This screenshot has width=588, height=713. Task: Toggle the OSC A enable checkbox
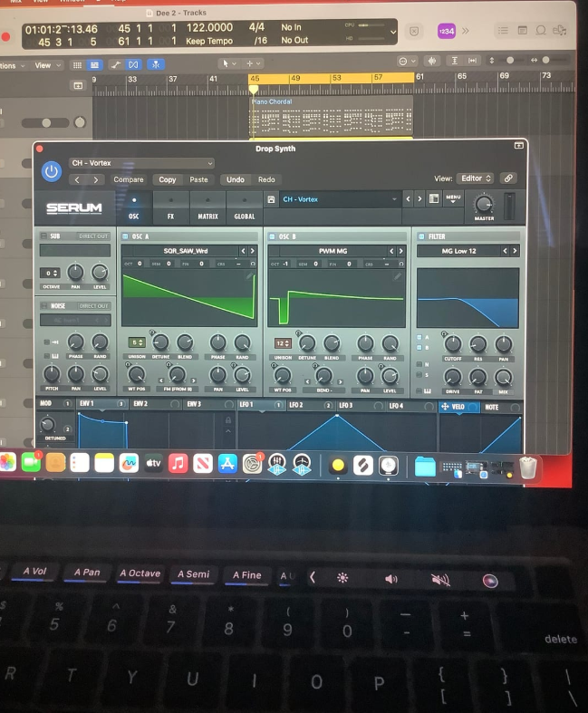pos(125,236)
